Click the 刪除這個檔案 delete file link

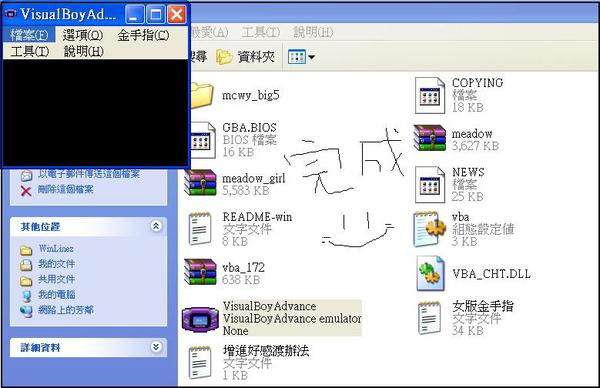coord(65,189)
